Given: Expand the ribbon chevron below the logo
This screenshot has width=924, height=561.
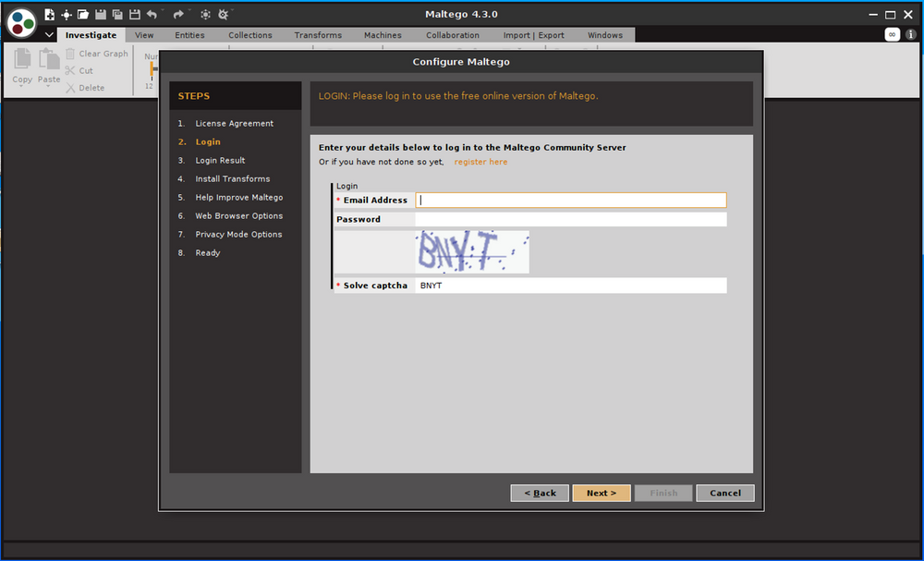Looking at the screenshot, I should [49, 35].
